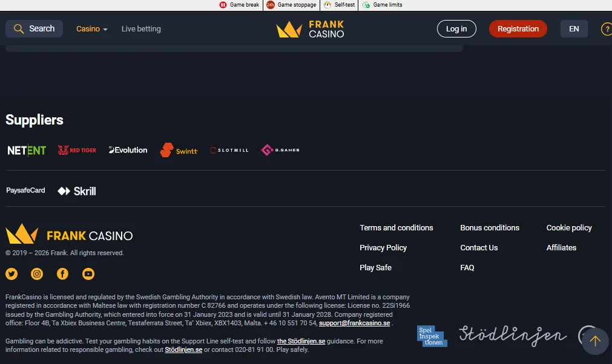
Task: Click the magnifier icon in Search
Action: tap(19, 29)
